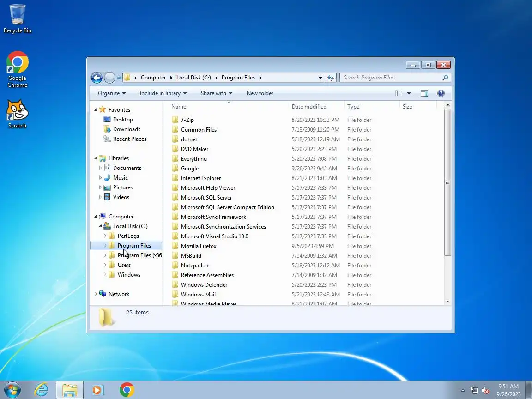This screenshot has height=399, width=532.
Task: Open the Share with dropdown
Action: click(x=217, y=93)
